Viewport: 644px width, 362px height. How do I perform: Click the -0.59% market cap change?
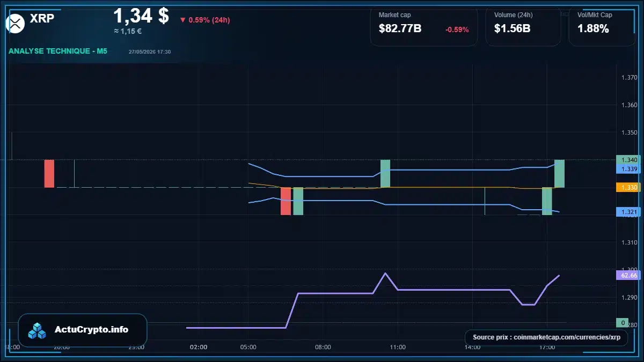pos(457,29)
